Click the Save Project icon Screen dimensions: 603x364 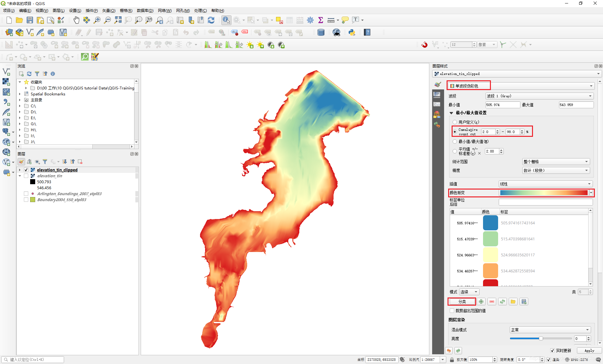click(x=30, y=20)
